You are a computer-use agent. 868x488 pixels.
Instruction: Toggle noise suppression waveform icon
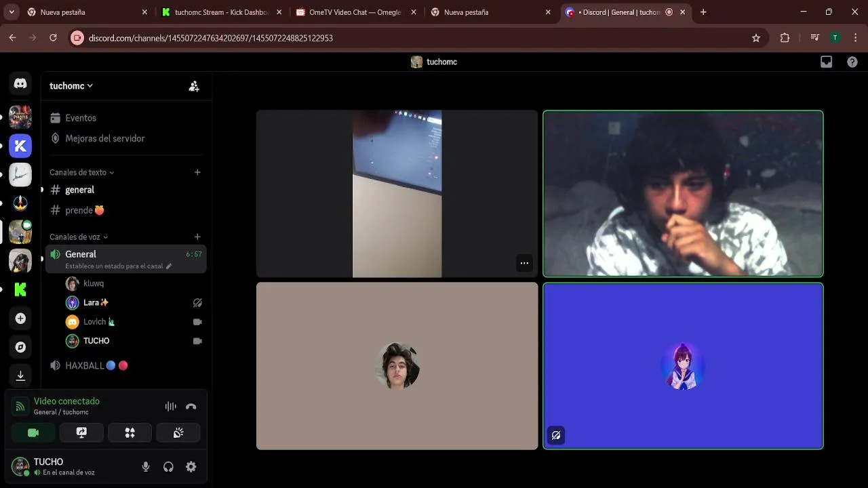pyautogui.click(x=171, y=407)
